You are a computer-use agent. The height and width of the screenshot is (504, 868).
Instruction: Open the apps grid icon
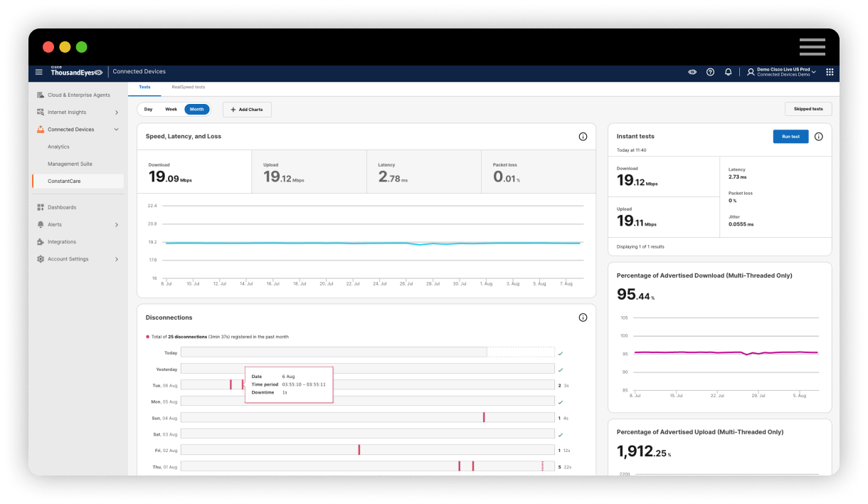coord(830,72)
